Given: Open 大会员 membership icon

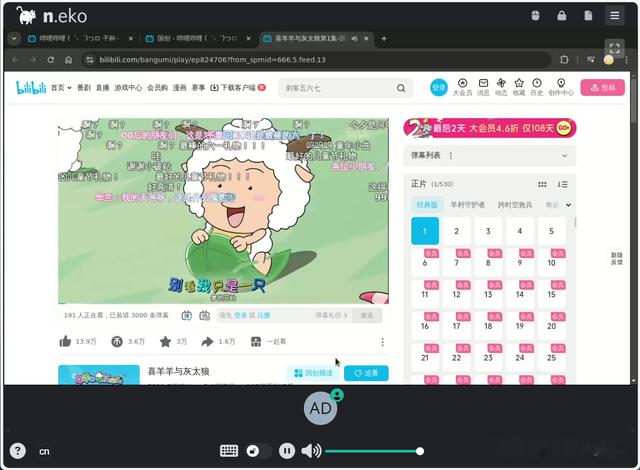Looking at the screenshot, I should 462,87.
